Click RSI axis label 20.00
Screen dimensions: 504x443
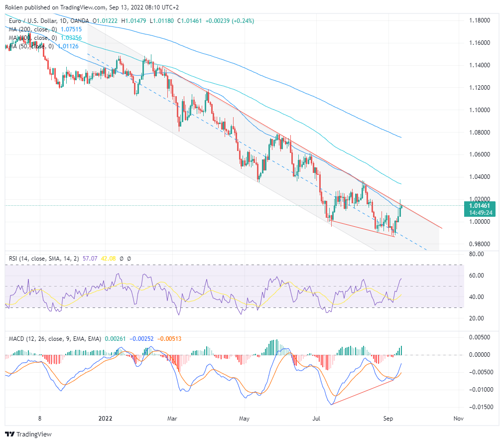[476, 318]
